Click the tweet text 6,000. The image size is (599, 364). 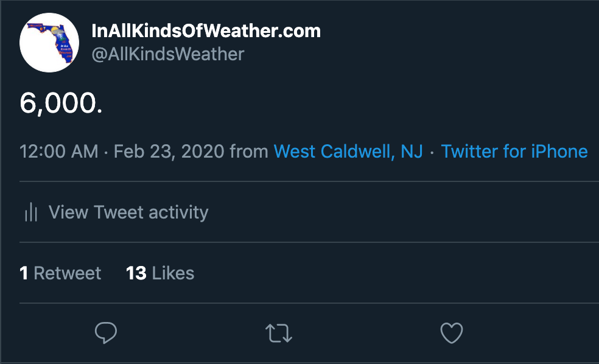[x=61, y=103]
